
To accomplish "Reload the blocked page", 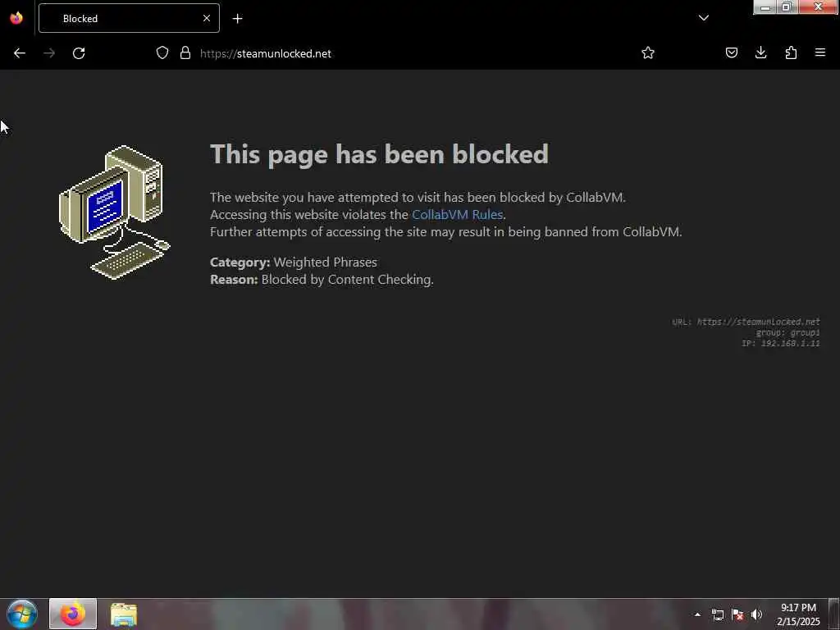I will pos(79,53).
